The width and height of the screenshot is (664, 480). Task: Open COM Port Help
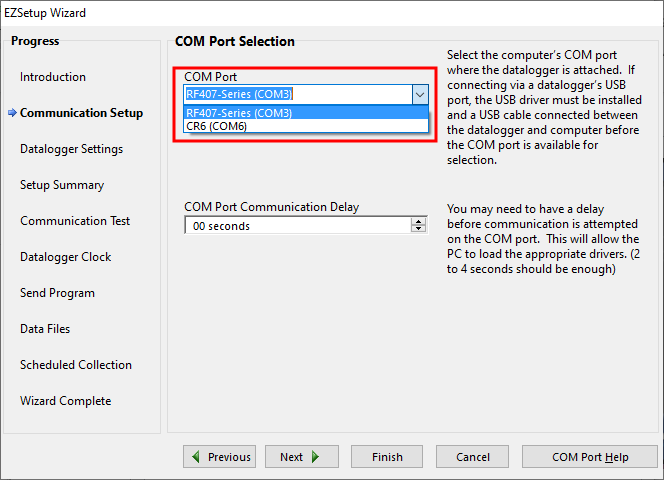(590, 457)
